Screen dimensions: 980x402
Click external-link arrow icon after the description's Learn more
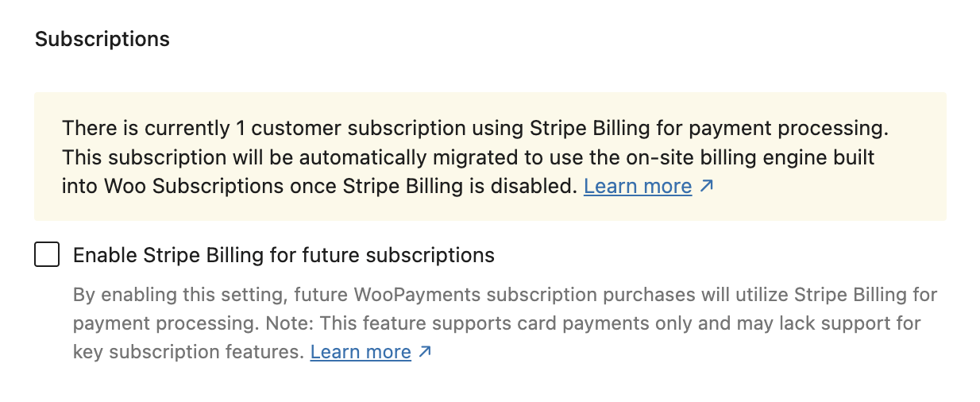pyautogui.click(x=425, y=351)
